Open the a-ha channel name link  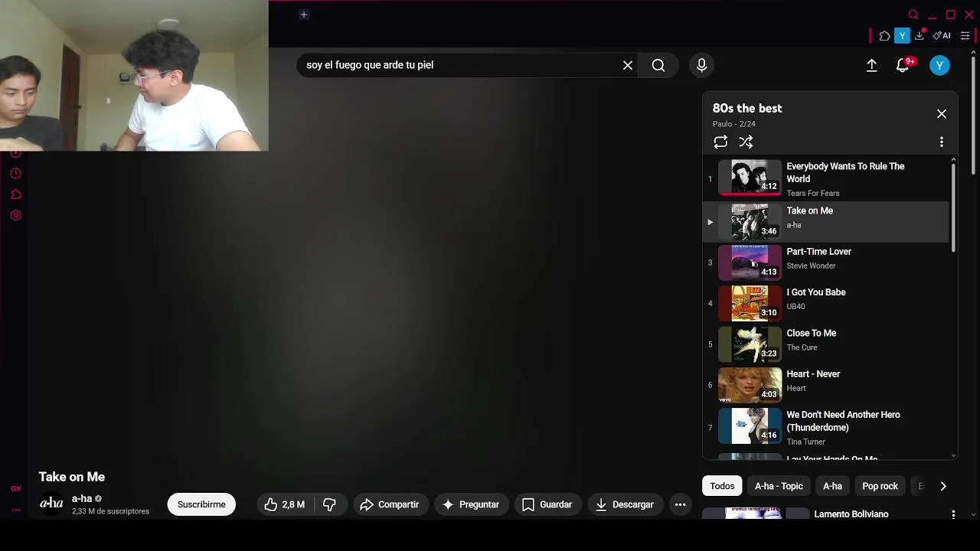82,498
